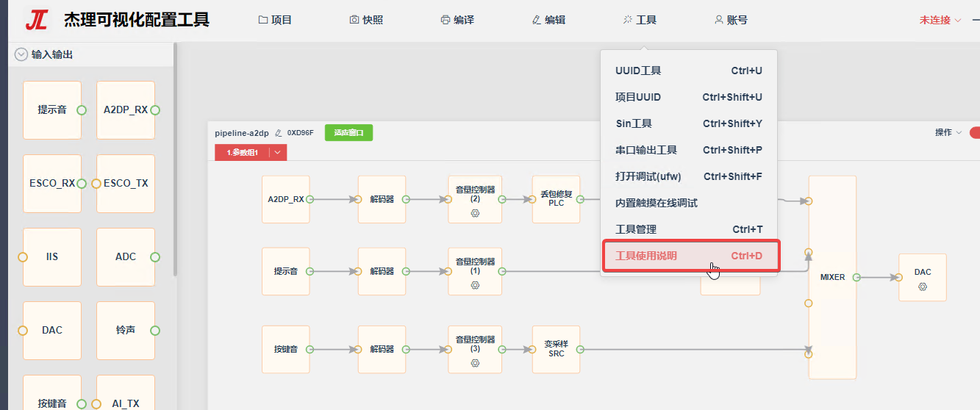This screenshot has width=980, height=410.
Task: Click the JL logo in the header
Action: (x=37, y=20)
